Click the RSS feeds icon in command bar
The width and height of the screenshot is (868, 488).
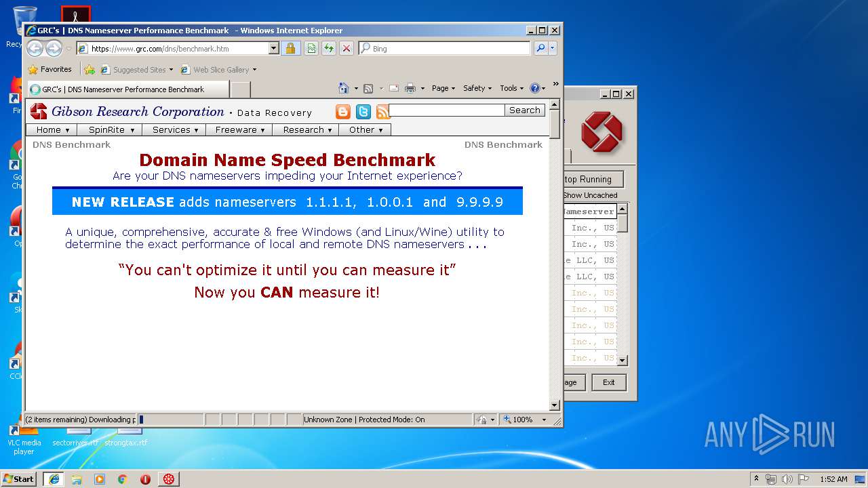point(368,88)
